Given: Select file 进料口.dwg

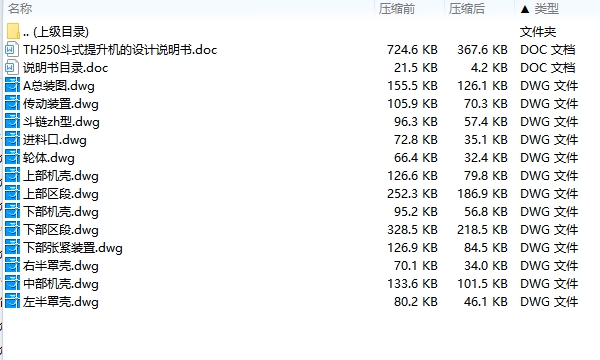Looking at the screenshot, I should coord(55,140).
